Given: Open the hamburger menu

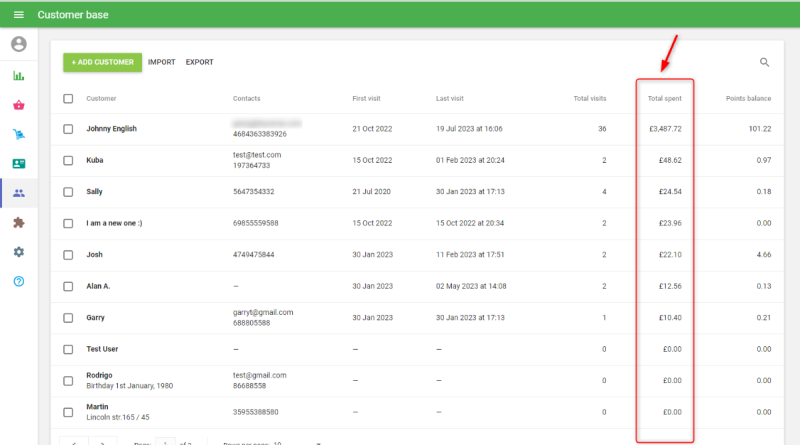Looking at the screenshot, I should coord(18,15).
